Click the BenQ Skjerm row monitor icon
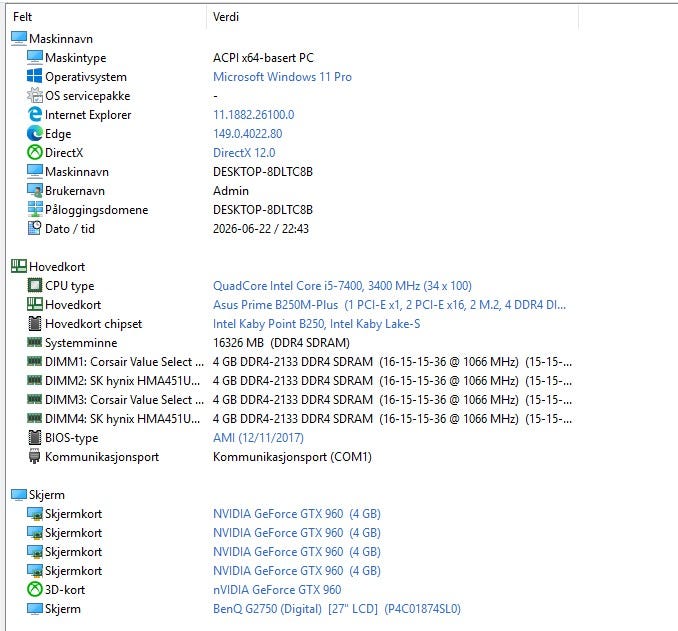This screenshot has height=631, width=678. tap(35, 609)
